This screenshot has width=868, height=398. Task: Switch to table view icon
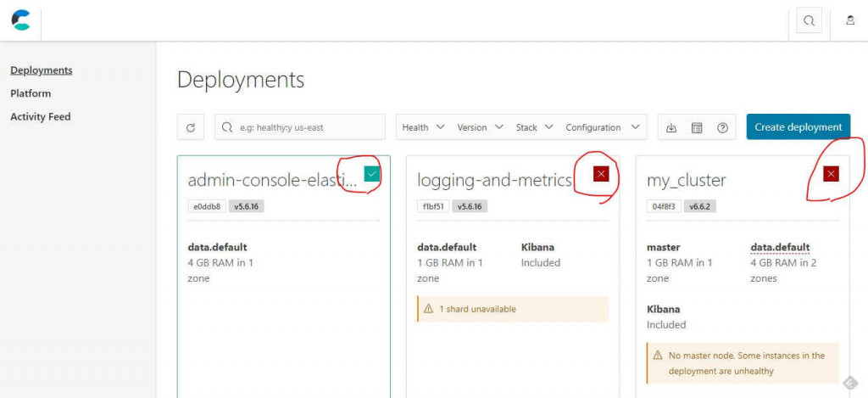(697, 127)
